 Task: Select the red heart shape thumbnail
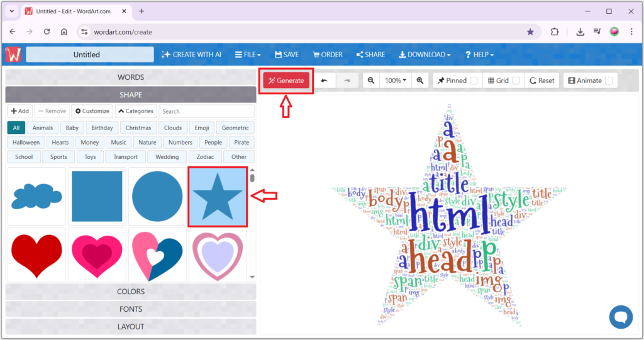pos(36,255)
